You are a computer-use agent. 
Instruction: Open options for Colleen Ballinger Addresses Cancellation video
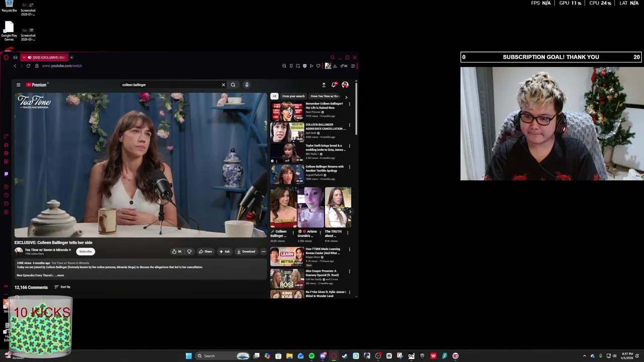coord(349,125)
